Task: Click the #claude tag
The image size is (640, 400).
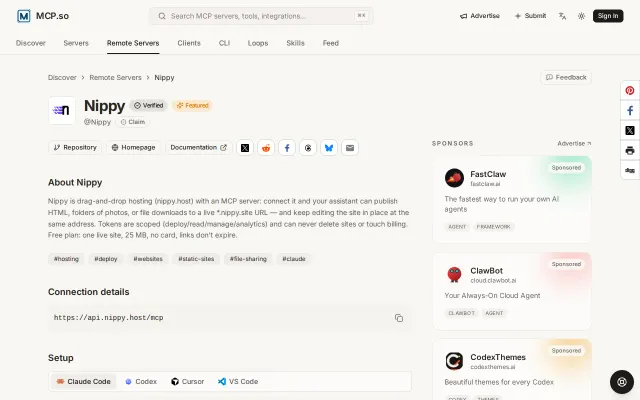Action: tap(294, 259)
